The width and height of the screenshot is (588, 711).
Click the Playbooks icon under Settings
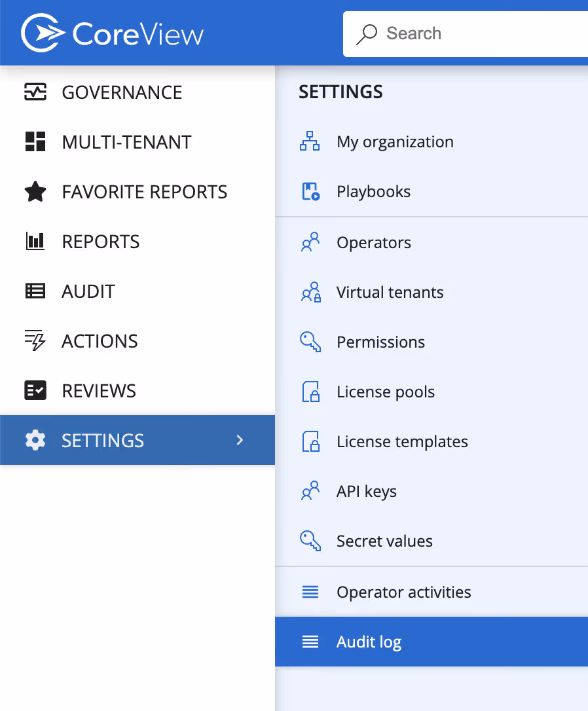pyautogui.click(x=310, y=191)
